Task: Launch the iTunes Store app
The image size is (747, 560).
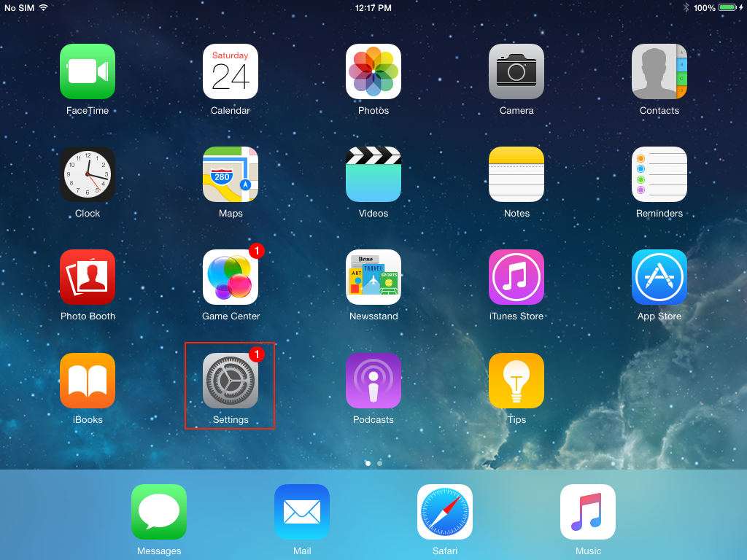Action: coord(516,277)
